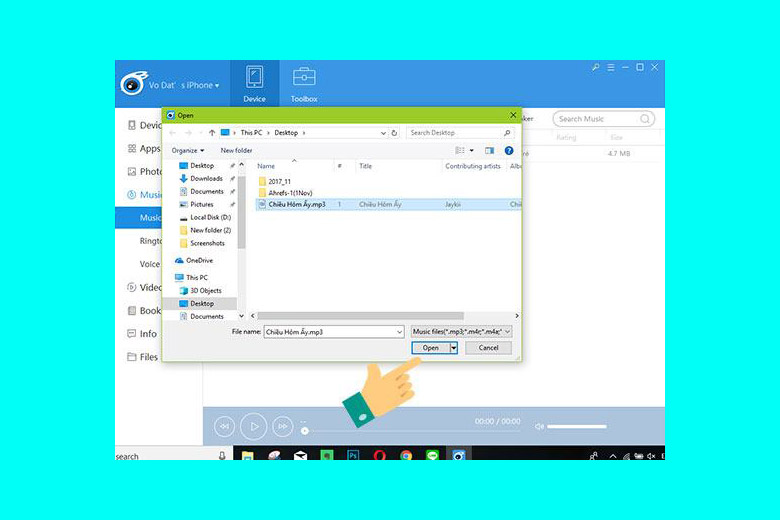Go back in the Open dialog
780x520 pixels.
coord(173,133)
